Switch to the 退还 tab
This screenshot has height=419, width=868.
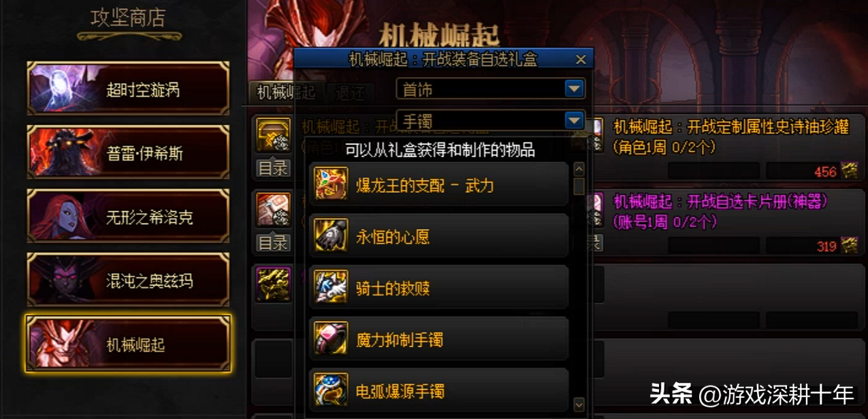coord(350,93)
